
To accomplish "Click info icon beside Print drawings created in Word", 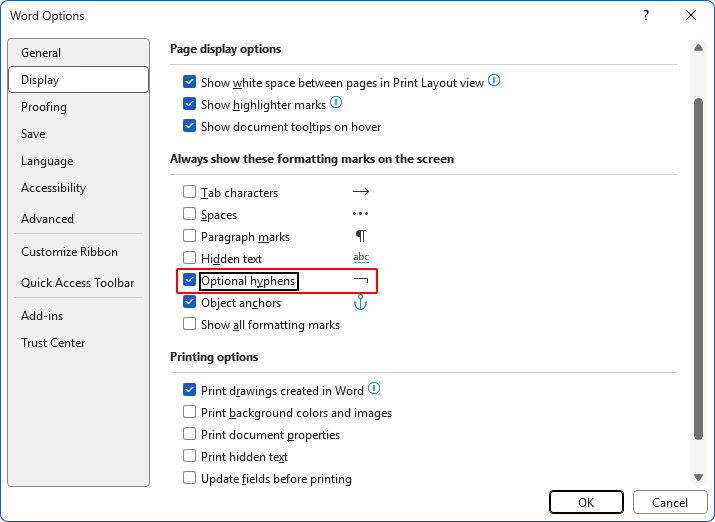I will point(374,389).
